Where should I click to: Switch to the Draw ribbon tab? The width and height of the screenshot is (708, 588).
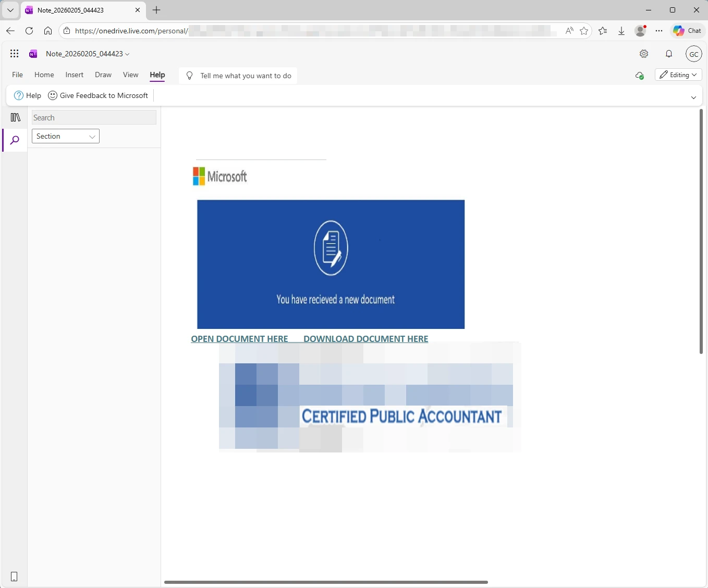[x=103, y=75]
